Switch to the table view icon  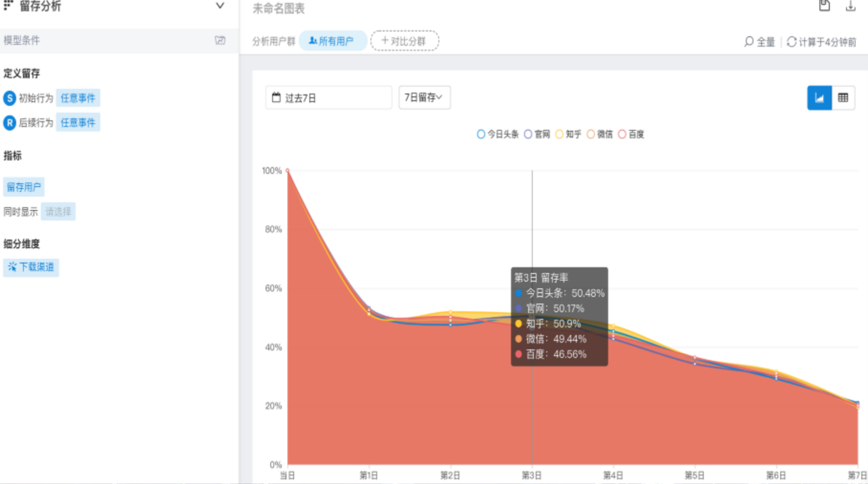843,98
